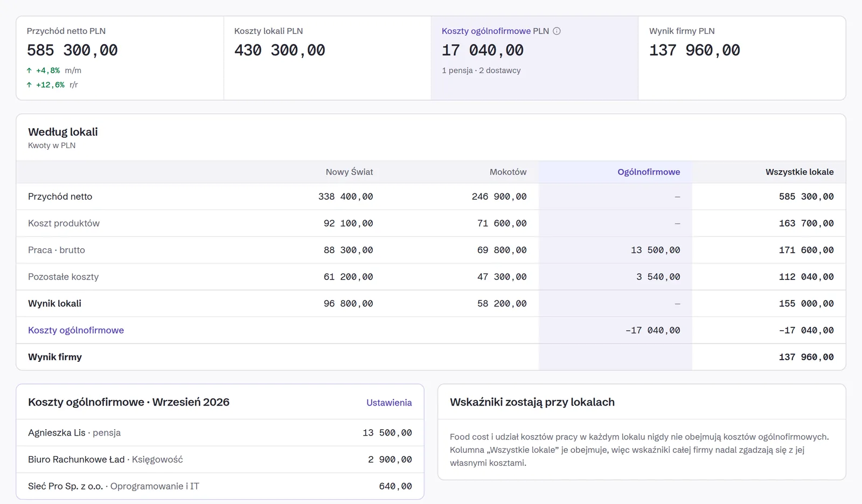This screenshot has height=504, width=862.
Task: Click the Koszty ogólnofirmowe row label link
Action: pos(76,330)
